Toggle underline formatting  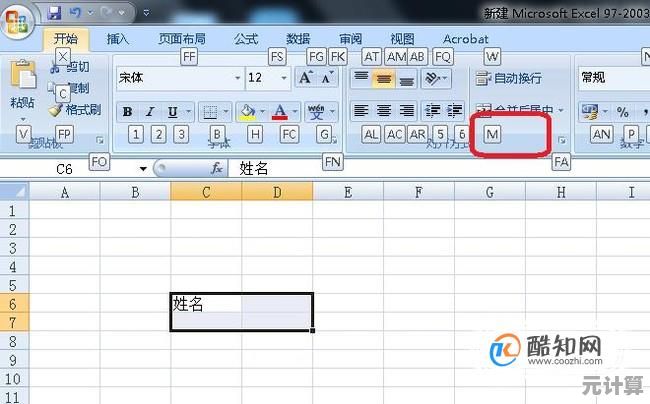click(x=172, y=111)
